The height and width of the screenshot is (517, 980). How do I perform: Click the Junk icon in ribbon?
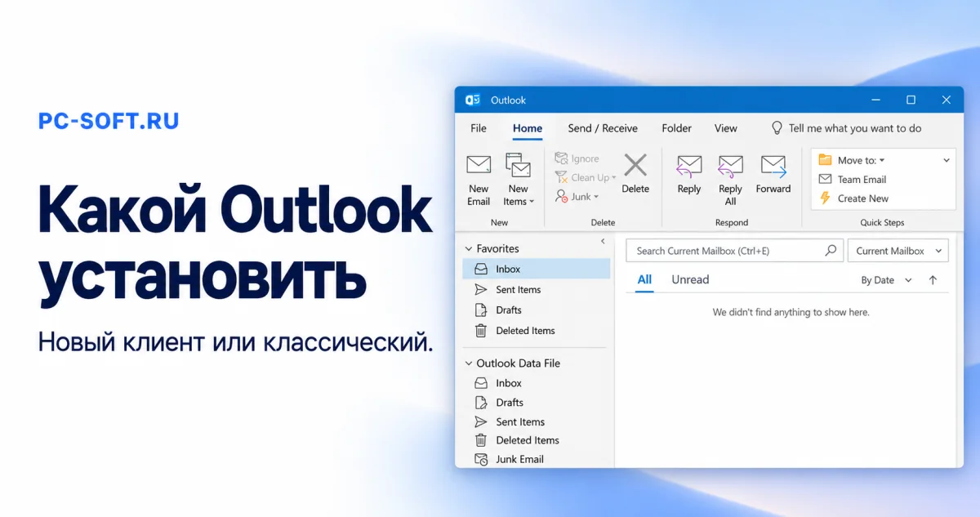click(561, 196)
